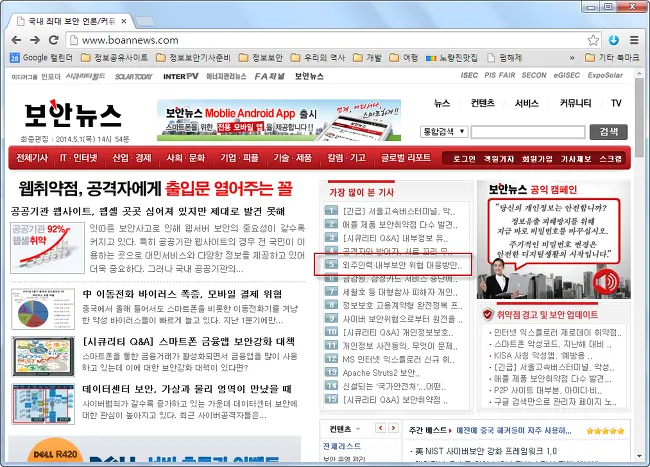Select 글로벌 리포트 category
The width and height of the screenshot is (650, 467).
[406, 158]
